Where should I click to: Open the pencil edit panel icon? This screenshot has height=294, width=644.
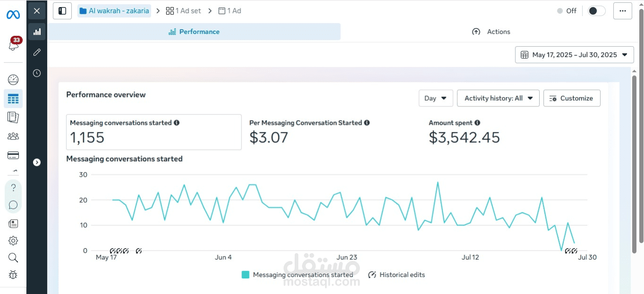[x=37, y=52]
